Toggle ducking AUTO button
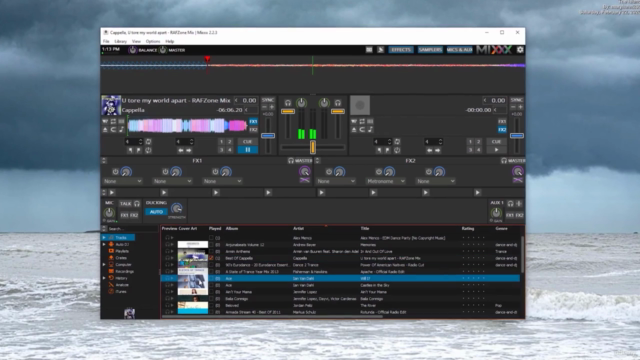640x360 pixels. 156,212
